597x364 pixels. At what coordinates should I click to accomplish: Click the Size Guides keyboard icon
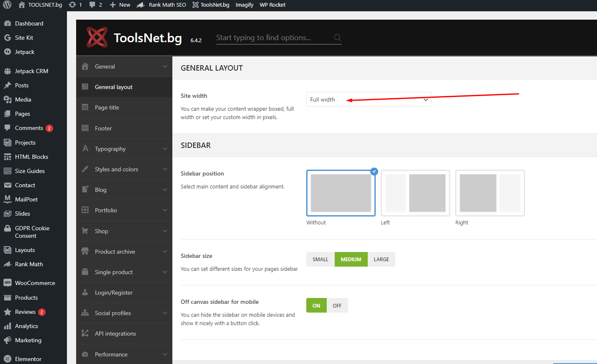pyautogui.click(x=8, y=171)
